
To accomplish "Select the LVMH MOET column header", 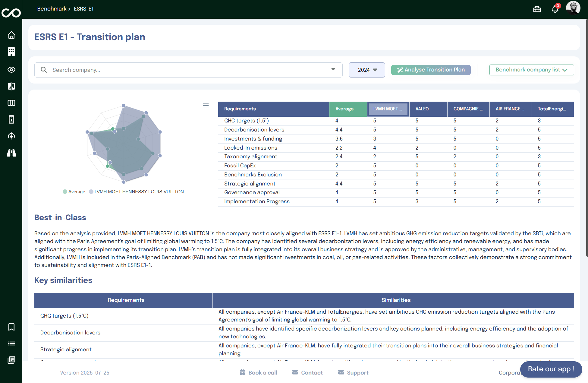I will 388,109.
